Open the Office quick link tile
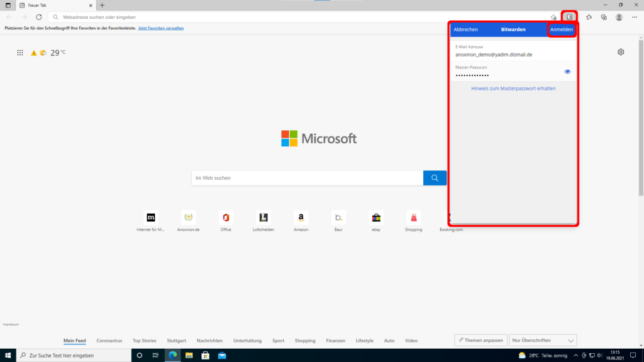Image resolution: width=644 pixels, height=362 pixels. point(226,222)
